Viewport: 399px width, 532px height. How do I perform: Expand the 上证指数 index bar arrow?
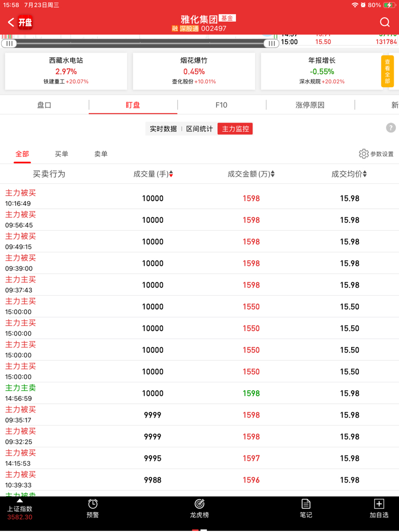coord(20,501)
